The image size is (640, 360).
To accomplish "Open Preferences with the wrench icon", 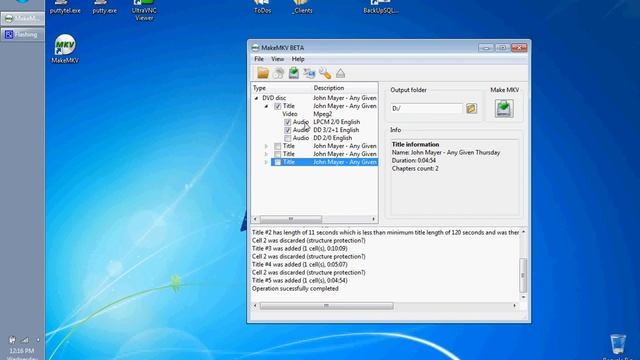I will click(325, 73).
